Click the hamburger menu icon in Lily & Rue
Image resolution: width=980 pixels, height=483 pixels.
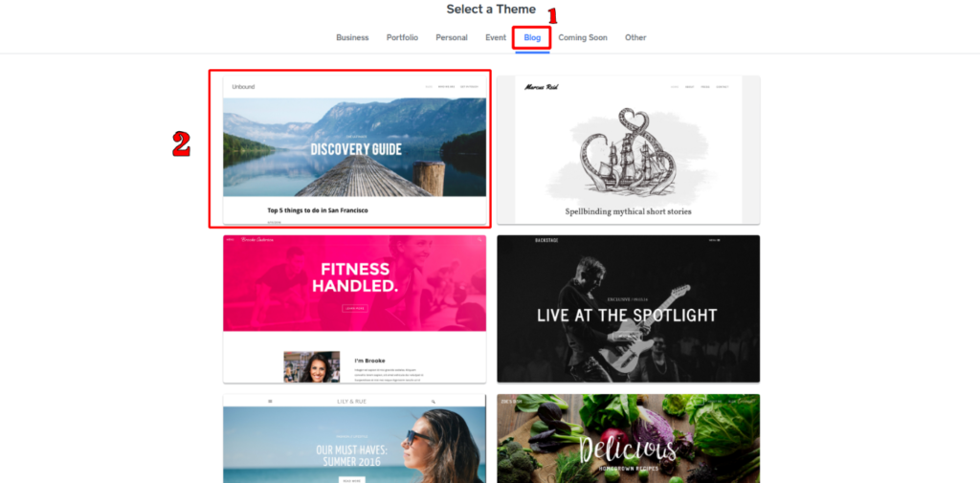pos(270,401)
